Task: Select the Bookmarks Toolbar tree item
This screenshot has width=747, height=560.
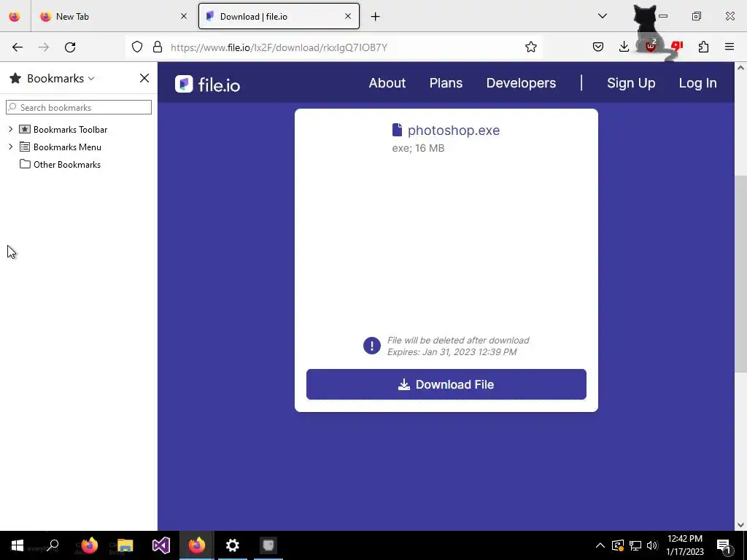Action: coord(70,130)
